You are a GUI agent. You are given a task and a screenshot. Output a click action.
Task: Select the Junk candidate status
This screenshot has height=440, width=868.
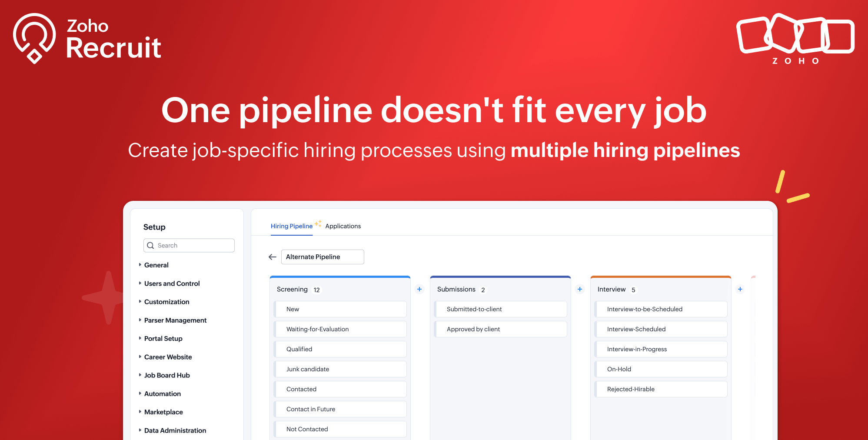point(340,369)
